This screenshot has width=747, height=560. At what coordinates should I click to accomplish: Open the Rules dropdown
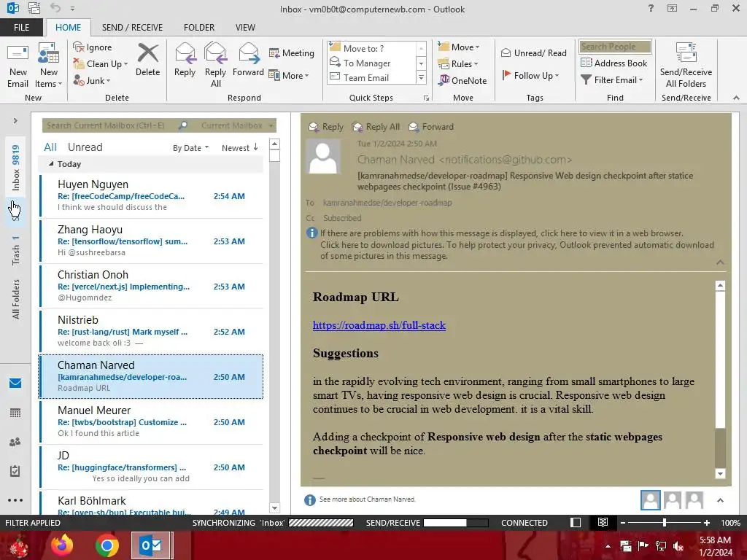[458, 64]
